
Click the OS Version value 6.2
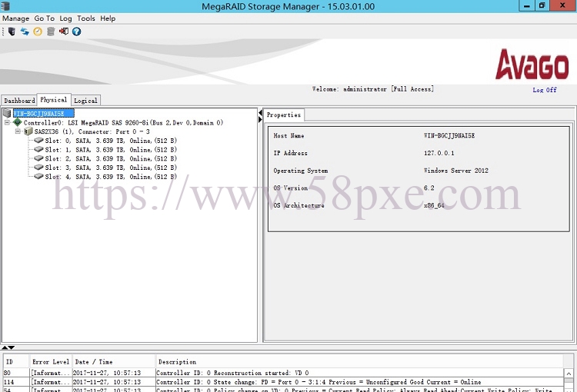click(x=429, y=188)
